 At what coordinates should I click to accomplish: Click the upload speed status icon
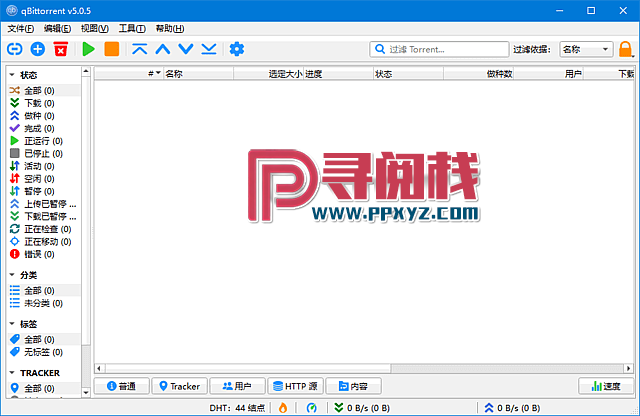(x=489, y=407)
